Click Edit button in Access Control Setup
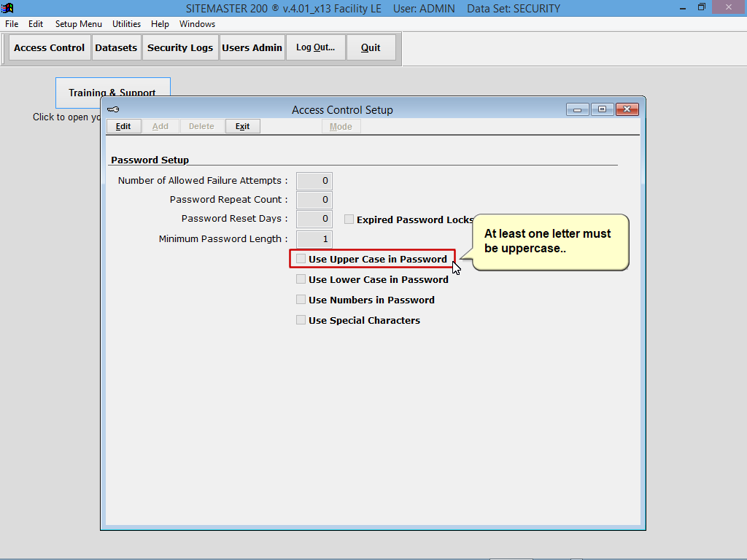The image size is (747, 560). coord(123,126)
